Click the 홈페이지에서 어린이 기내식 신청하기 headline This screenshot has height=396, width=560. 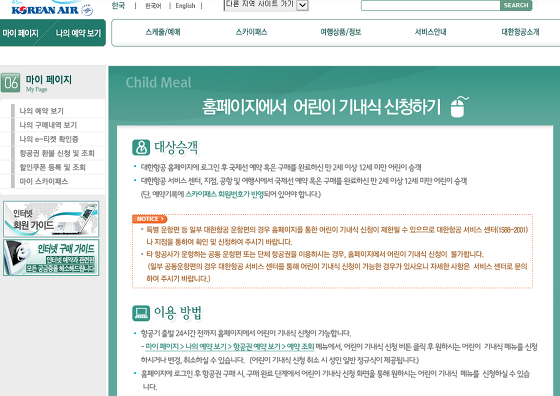coord(321,107)
